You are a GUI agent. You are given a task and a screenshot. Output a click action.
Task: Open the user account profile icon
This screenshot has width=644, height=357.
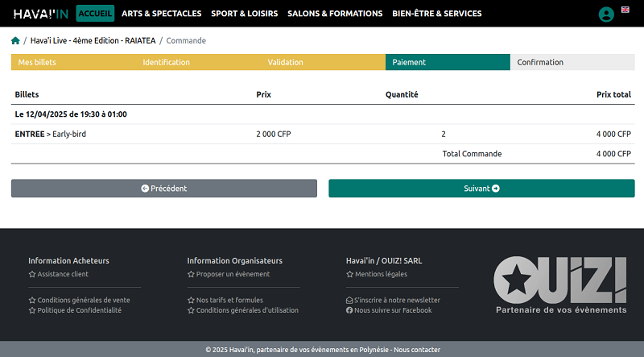[606, 14]
